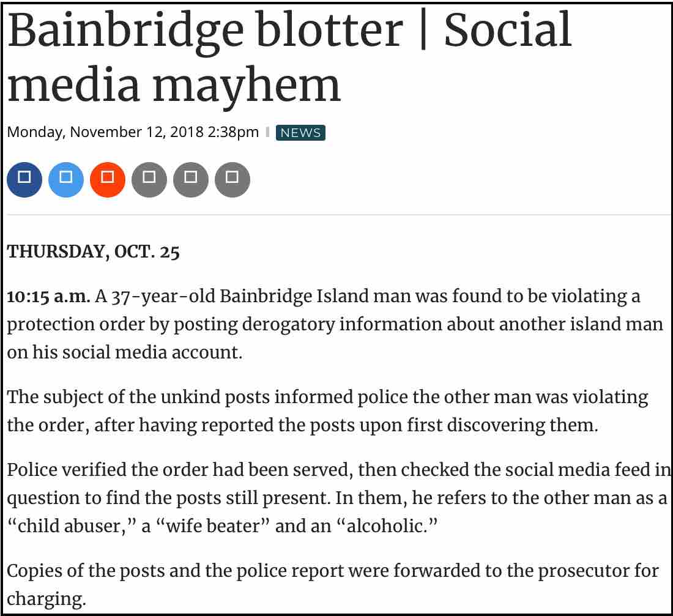Screen dimensions: 673x616
Task: Click the Monday, November 12, 2018 publish date
Action: click(133, 133)
